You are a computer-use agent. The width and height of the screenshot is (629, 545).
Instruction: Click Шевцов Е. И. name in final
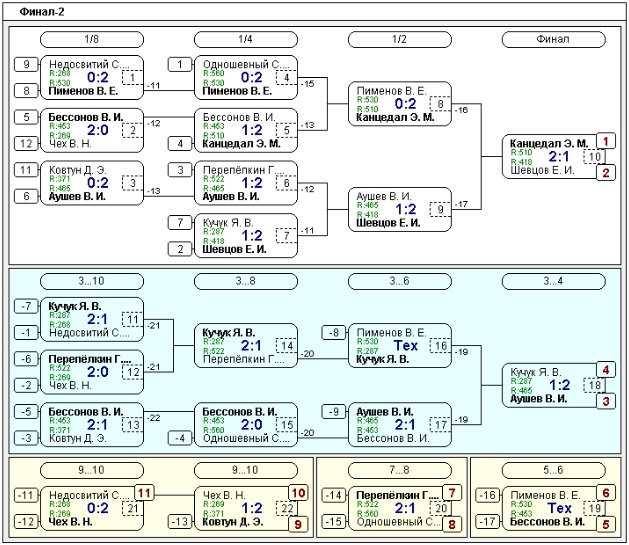542,170
